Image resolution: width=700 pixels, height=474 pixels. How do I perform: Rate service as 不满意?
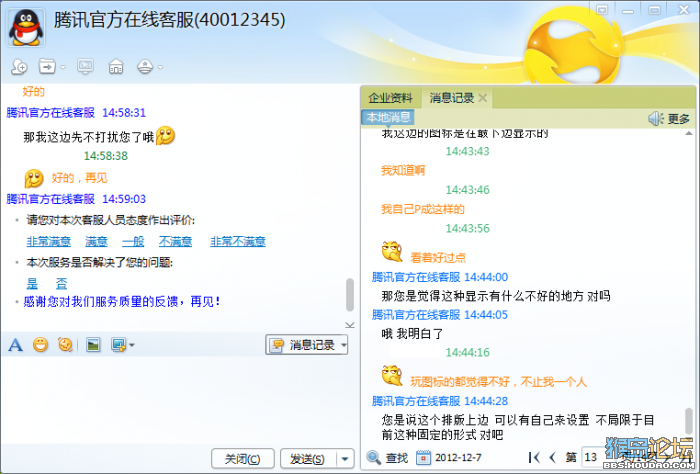175,241
